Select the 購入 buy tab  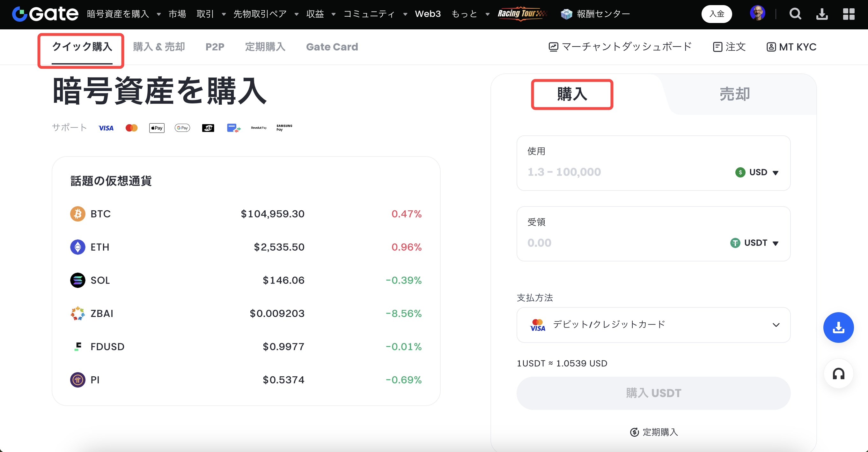pyautogui.click(x=572, y=94)
